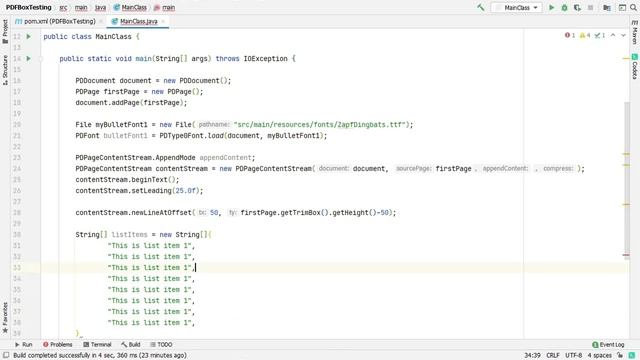The height and width of the screenshot is (360, 640).
Task: Open the Favorites tool window
Action: (x=5, y=318)
